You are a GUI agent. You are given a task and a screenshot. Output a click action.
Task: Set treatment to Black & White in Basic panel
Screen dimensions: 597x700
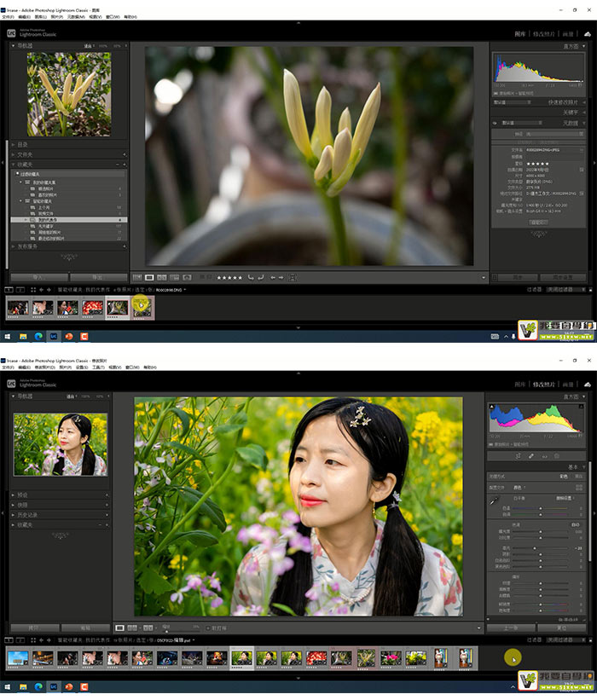(x=578, y=477)
